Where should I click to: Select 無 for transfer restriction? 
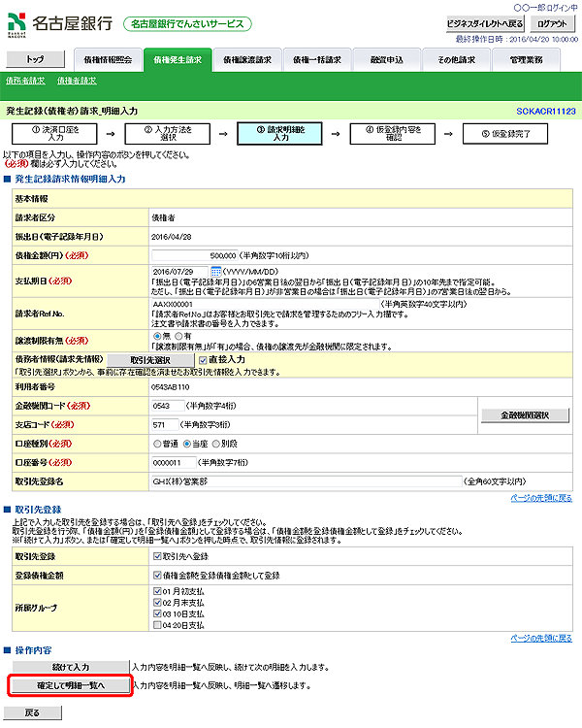coord(157,336)
